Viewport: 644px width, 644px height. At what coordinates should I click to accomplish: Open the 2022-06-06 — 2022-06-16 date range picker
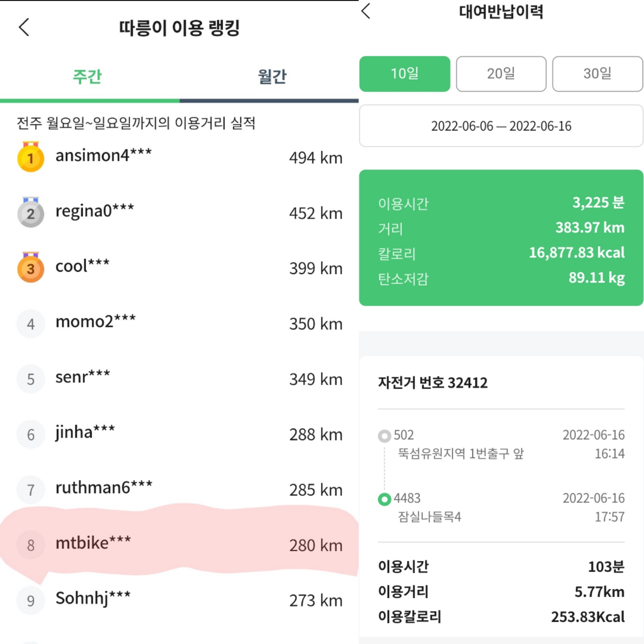click(x=501, y=126)
